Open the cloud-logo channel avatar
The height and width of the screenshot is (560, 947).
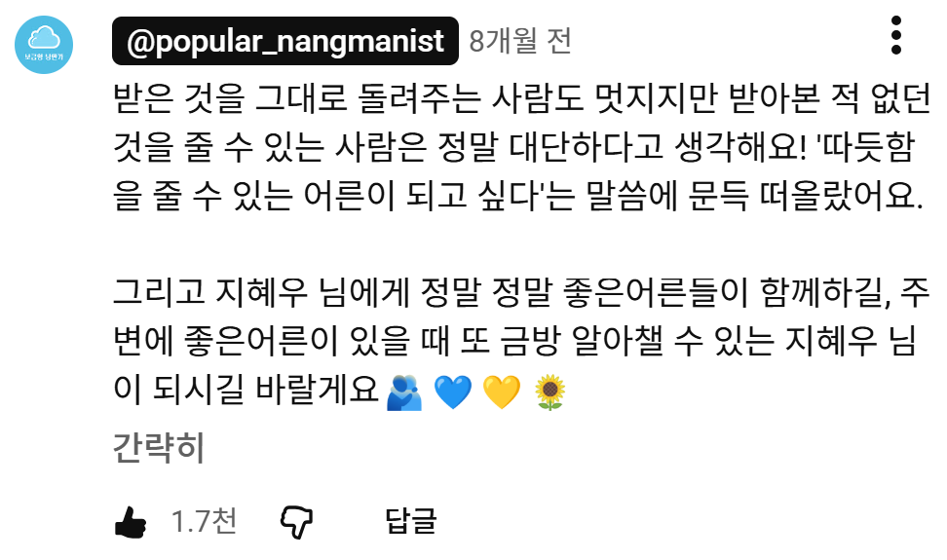coord(44,45)
